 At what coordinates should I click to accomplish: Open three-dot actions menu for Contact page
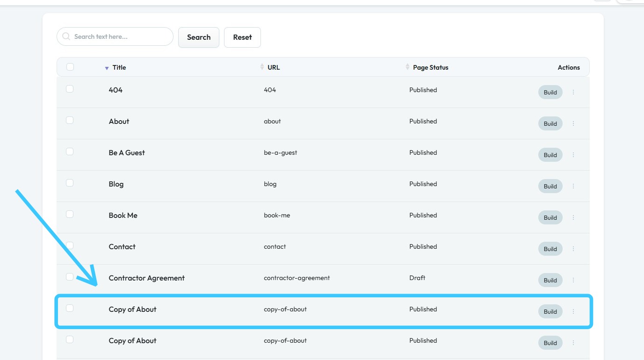pyautogui.click(x=573, y=249)
